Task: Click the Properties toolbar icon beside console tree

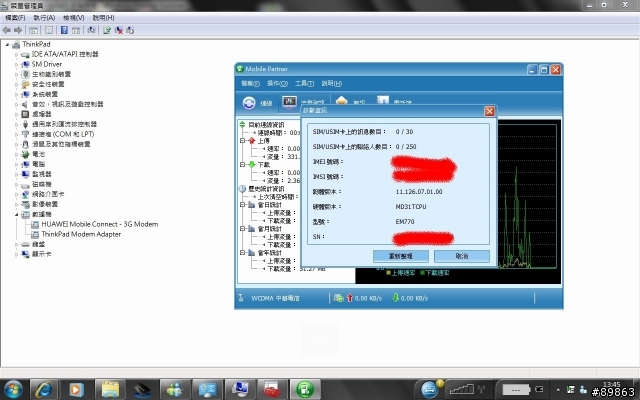Action: coord(49,30)
